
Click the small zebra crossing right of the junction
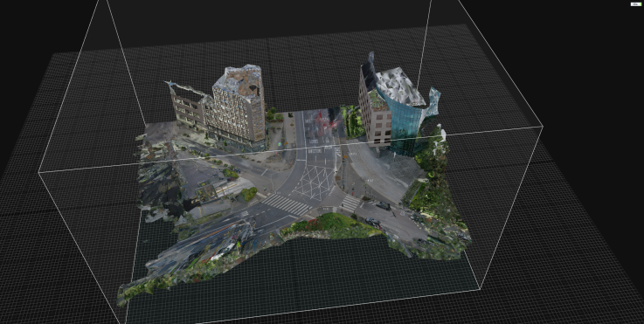point(350,203)
